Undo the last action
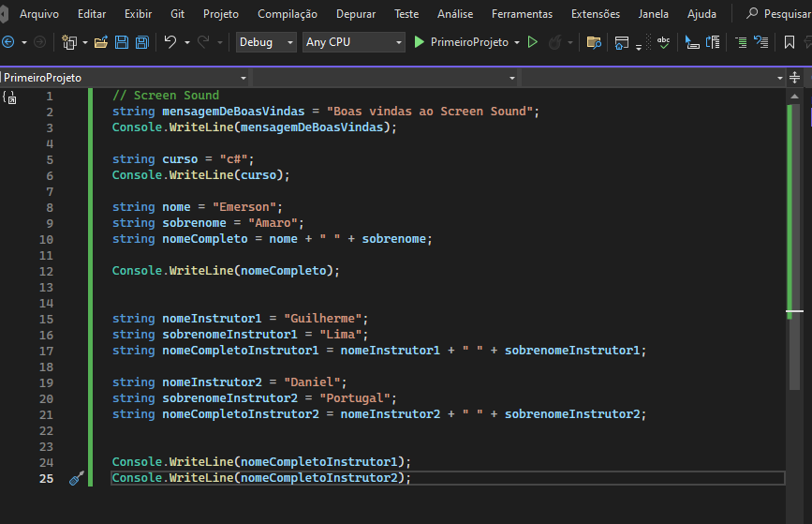 point(170,42)
